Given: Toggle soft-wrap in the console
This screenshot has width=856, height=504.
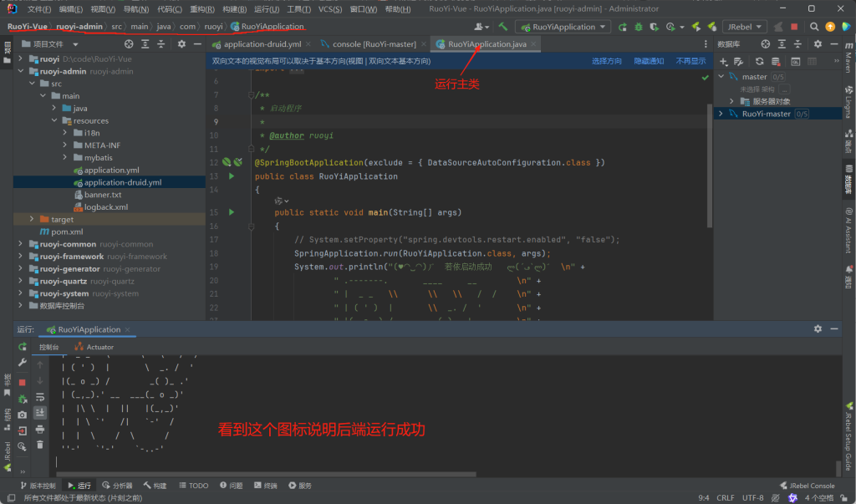Looking at the screenshot, I should point(40,397).
